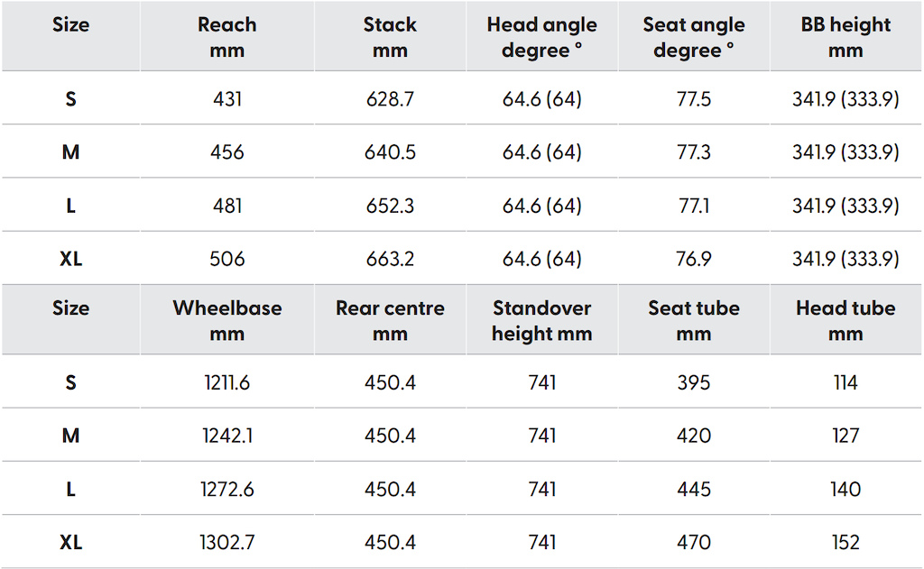Click the seat angle value 77.1
Screen dimensions: 924x569
point(694,206)
